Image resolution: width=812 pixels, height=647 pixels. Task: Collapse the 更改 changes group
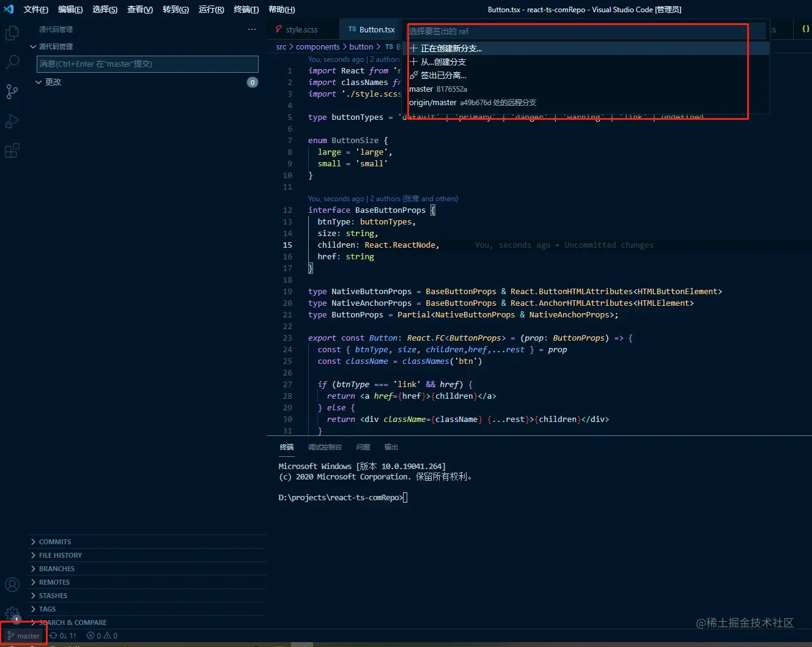(x=53, y=82)
